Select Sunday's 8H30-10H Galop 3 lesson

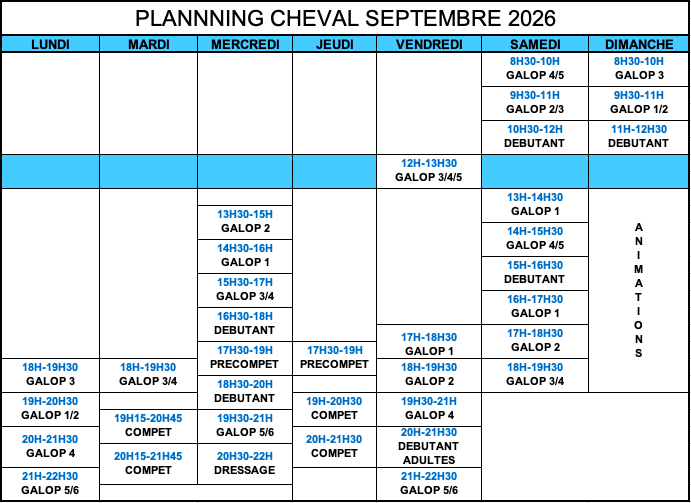(638, 68)
